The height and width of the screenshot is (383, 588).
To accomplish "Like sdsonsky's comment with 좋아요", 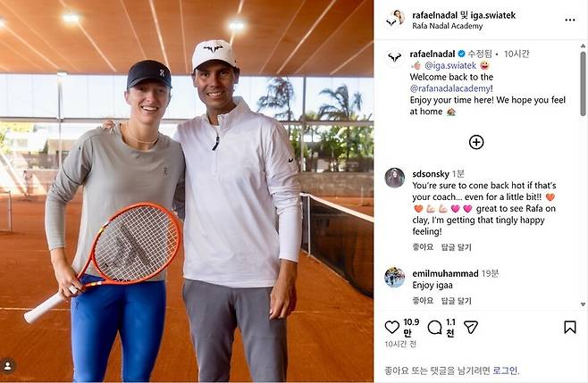I will tap(423, 247).
